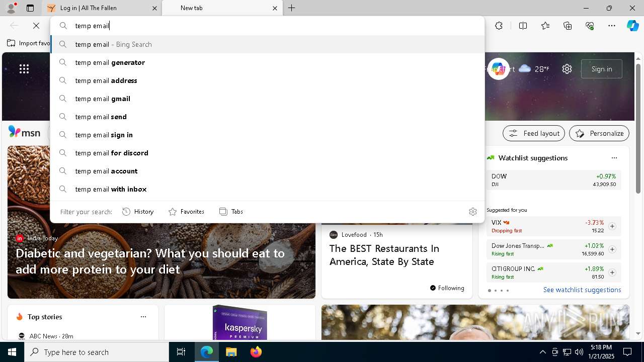Screen dimensions: 644x362
Task: Filter the search by Favorites
Action: coord(186,212)
